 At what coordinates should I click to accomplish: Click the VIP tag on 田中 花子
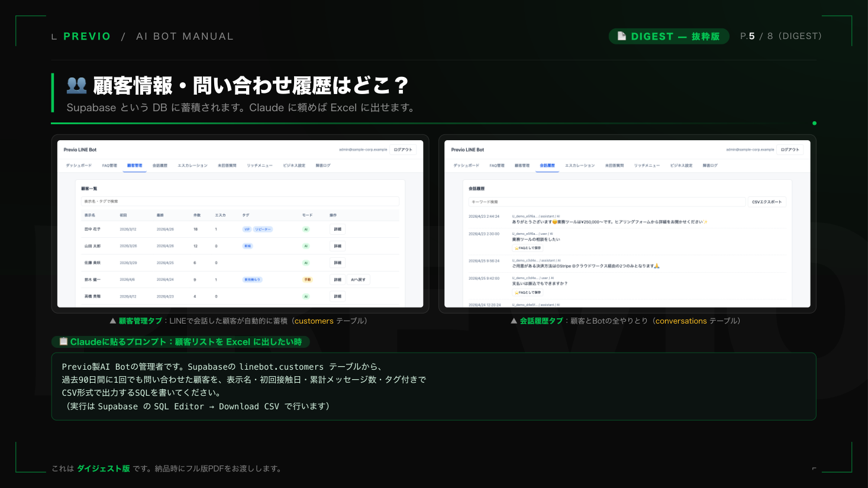point(247,229)
